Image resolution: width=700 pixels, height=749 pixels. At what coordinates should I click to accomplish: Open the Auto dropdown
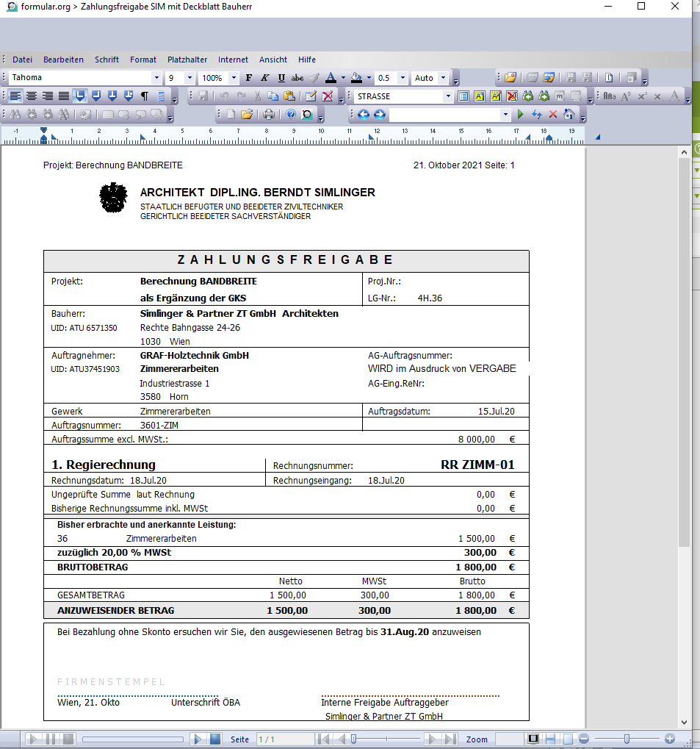point(443,77)
